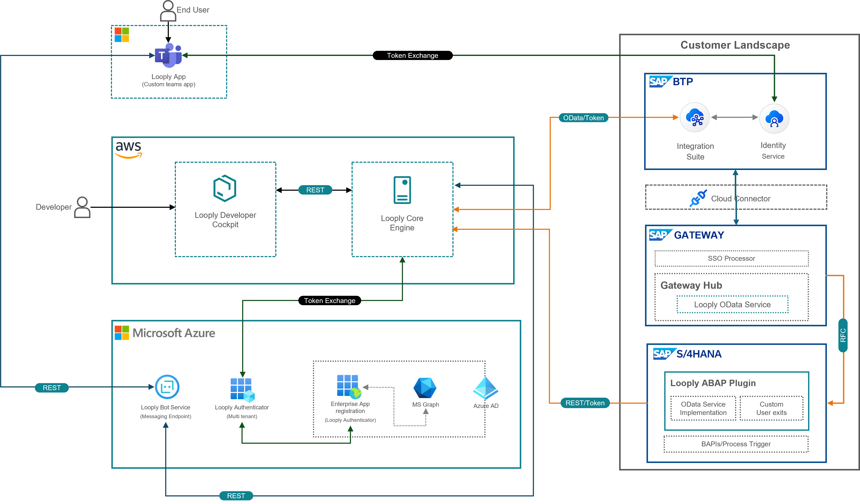The height and width of the screenshot is (504, 860).
Task: Select the Looply Bot Service icon
Action: pyautogui.click(x=167, y=387)
